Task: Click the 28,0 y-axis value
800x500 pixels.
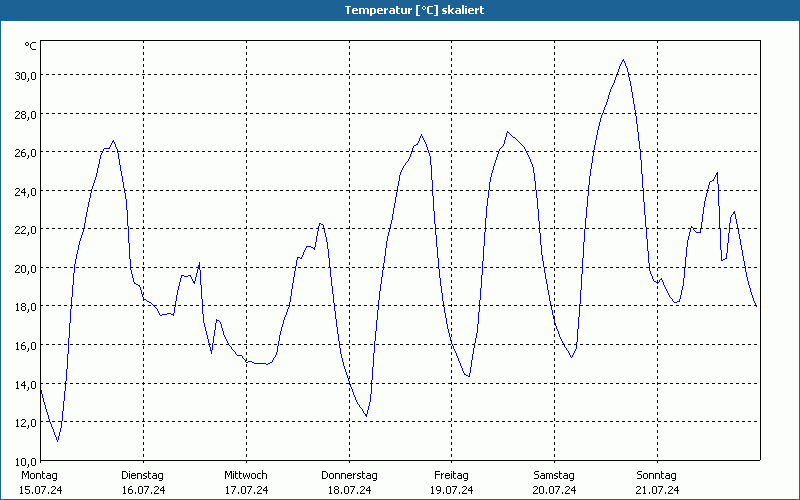Action: (x=25, y=114)
